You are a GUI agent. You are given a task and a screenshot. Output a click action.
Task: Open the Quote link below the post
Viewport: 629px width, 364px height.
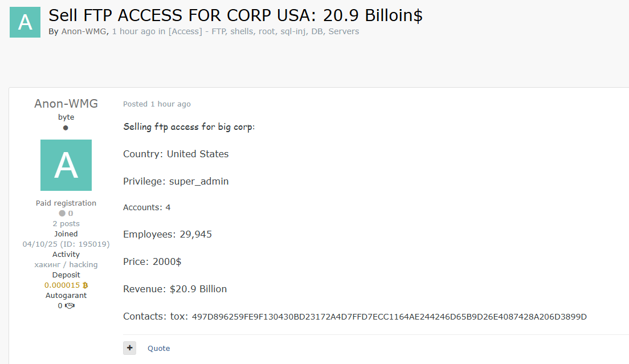(x=159, y=349)
